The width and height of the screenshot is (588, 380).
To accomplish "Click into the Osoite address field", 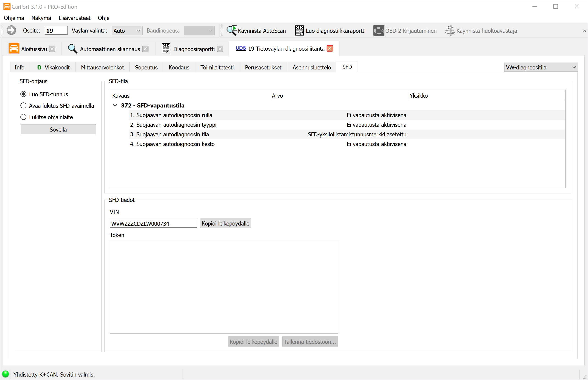I will tap(56, 31).
